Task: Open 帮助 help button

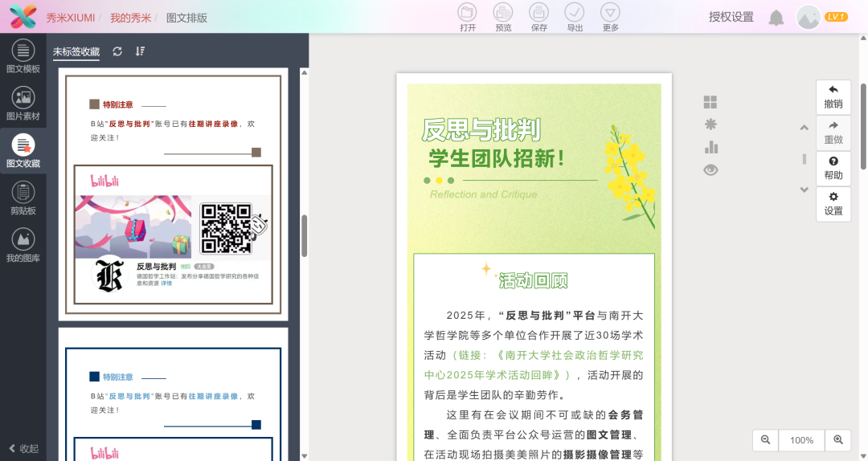Action: click(833, 168)
